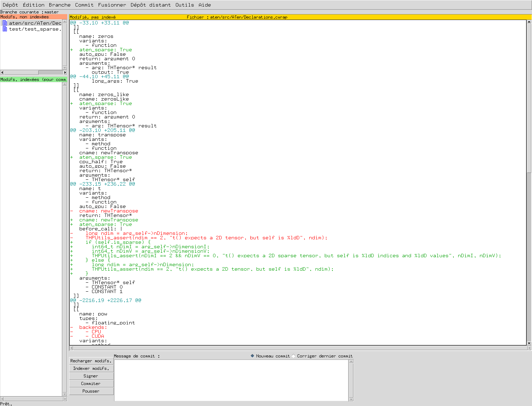Click the hunk header '@@ -2216,19 +2226,17 @@'
Screen dimensions: 532x406
point(106,300)
